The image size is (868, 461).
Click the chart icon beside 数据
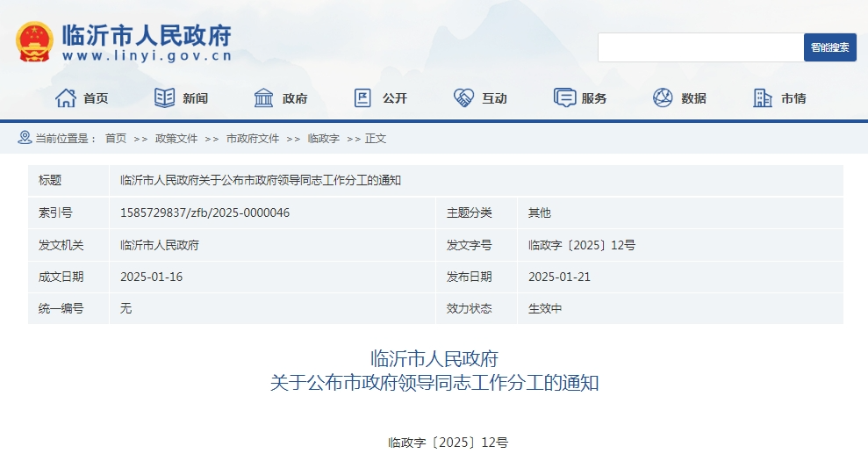[663, 98]
